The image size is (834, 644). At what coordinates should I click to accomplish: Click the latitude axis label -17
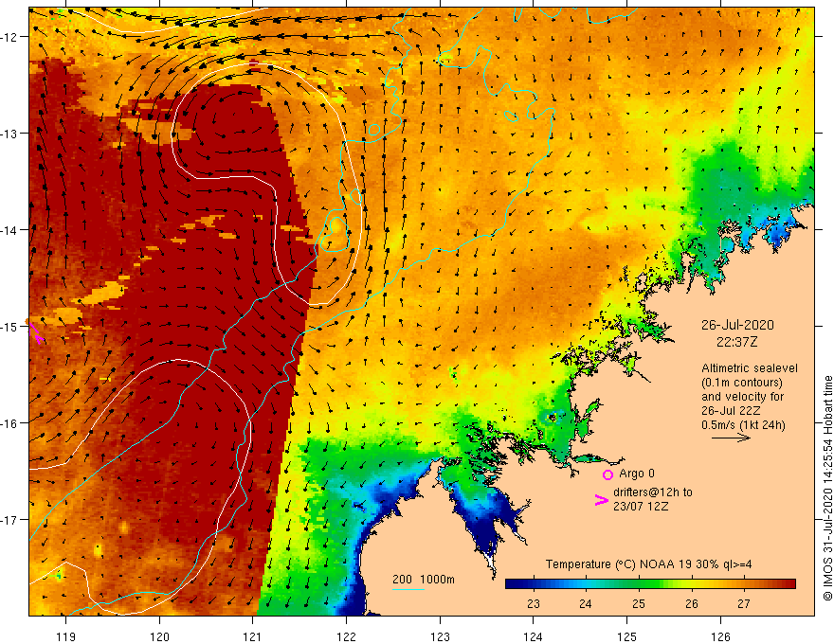(x=9, y=520)
